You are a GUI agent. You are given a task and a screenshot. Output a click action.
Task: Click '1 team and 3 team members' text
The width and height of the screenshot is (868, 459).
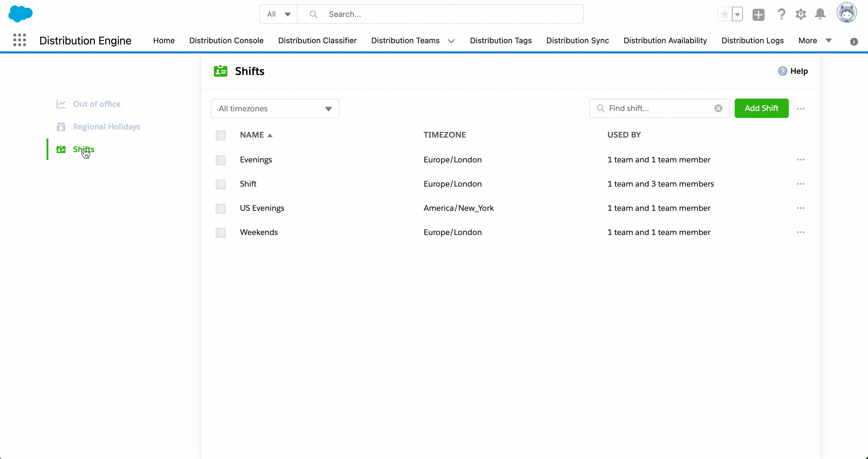pyautogui.click(x=660, y=184)
